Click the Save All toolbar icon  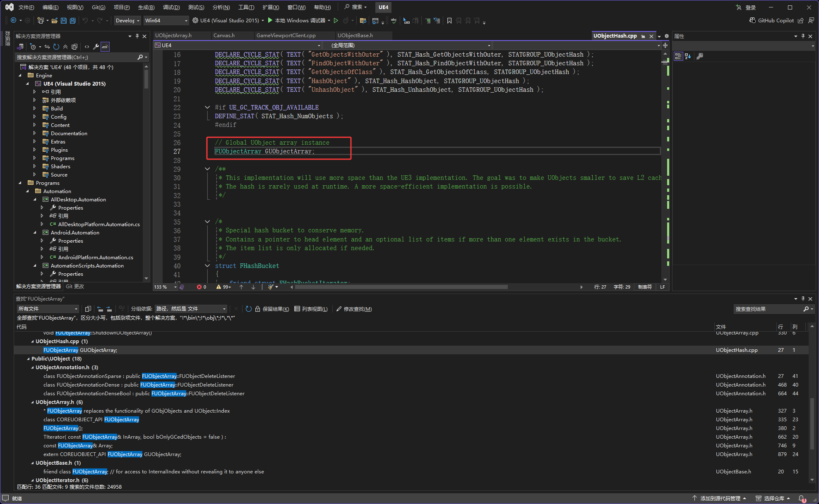click(72, 21)
